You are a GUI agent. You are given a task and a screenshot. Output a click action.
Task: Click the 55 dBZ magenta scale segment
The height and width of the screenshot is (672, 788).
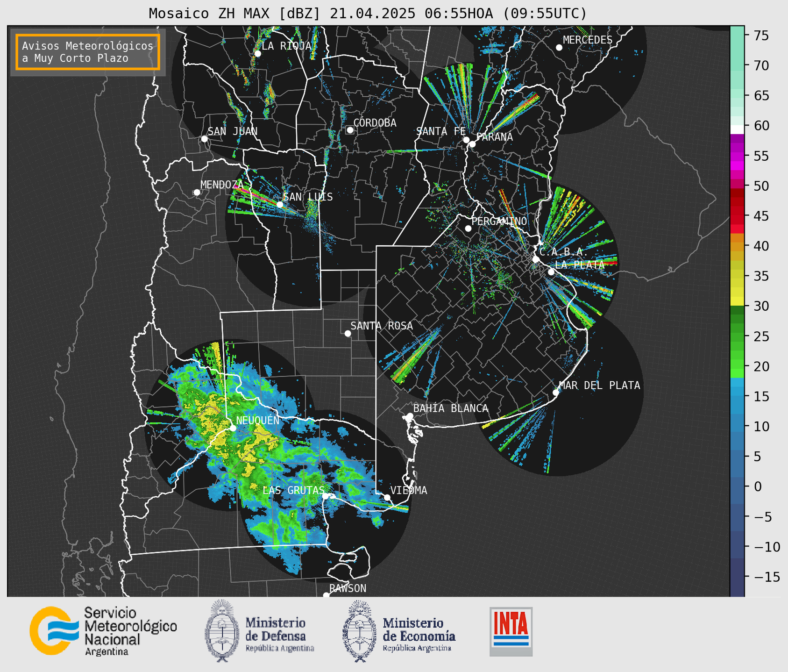pyautogui.click(x=737, y=156)
